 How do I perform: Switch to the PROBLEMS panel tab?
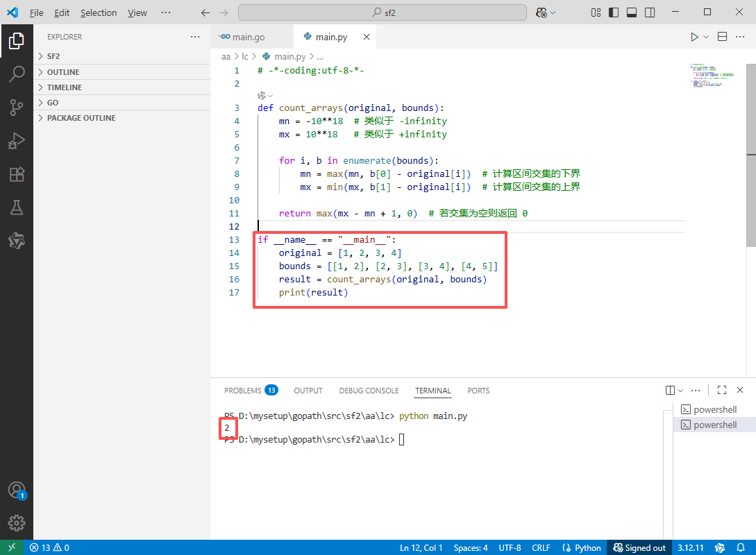click(x=250, y=390)
